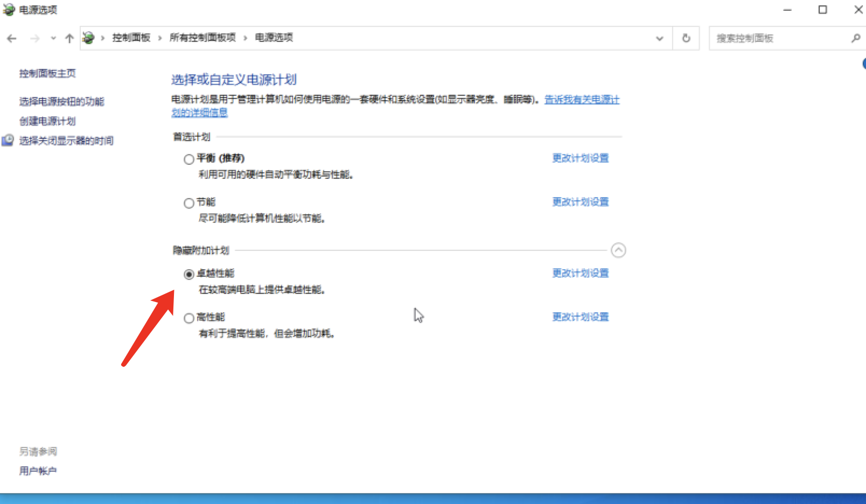Go to 控制面板 in the breadcrumb
The width and height of the screenshot is (866, 504).
[131, 38]
